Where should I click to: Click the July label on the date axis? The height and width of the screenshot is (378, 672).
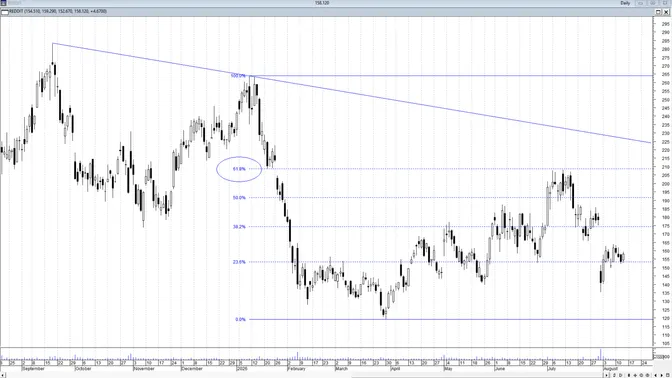(552, 369)
